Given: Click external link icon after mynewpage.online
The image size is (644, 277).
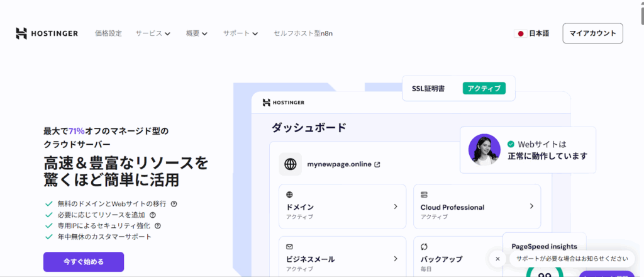Looking at the screenshot, I should coord(377,164).
